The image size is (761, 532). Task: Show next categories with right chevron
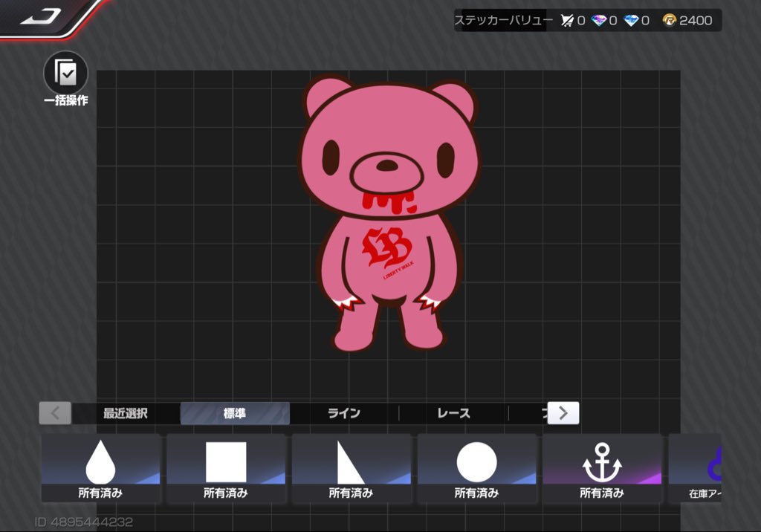[x=563, y=413]
